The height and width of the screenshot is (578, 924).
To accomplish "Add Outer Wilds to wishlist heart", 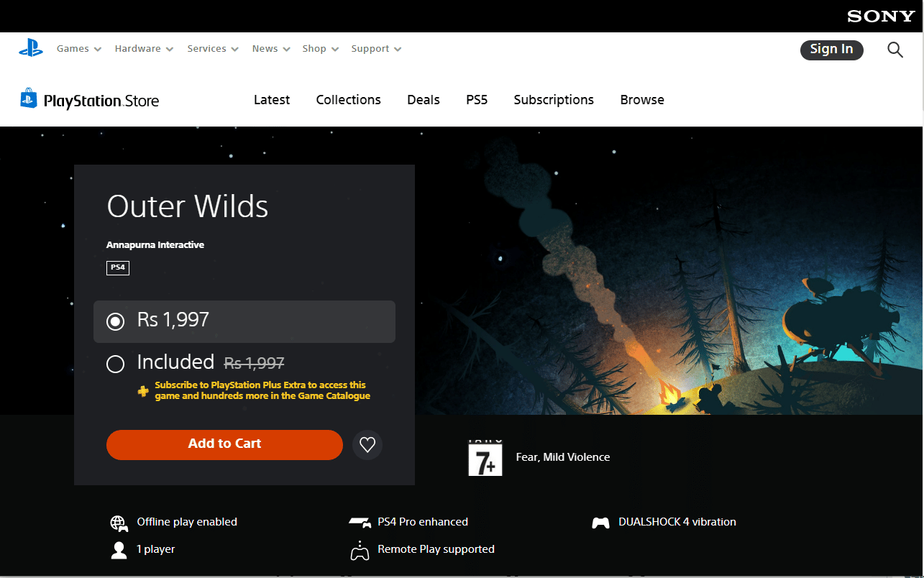I will click(x=367, y=445).
